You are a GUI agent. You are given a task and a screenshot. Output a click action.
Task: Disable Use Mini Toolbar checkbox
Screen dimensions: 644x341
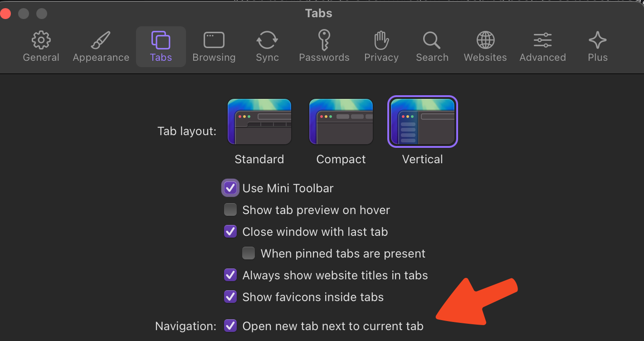(x=230, y=188)
